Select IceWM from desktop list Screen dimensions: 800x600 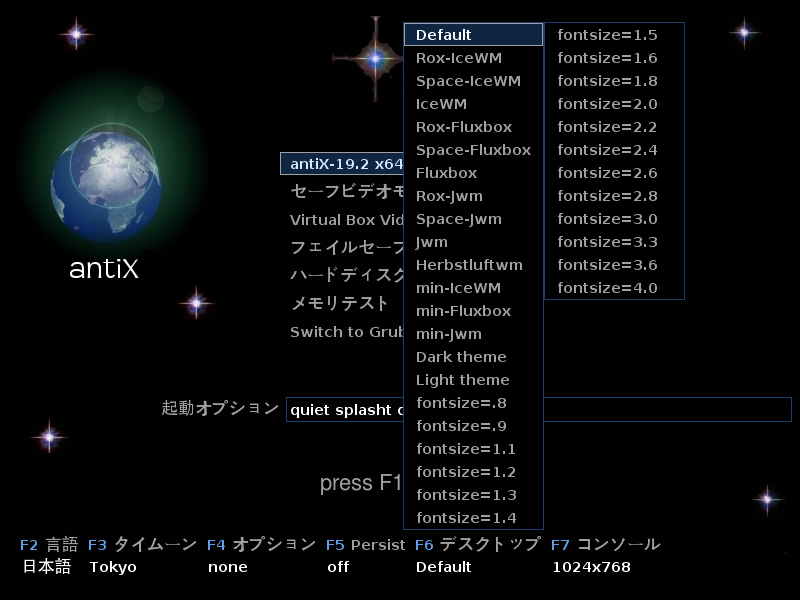tap(473, 104)
